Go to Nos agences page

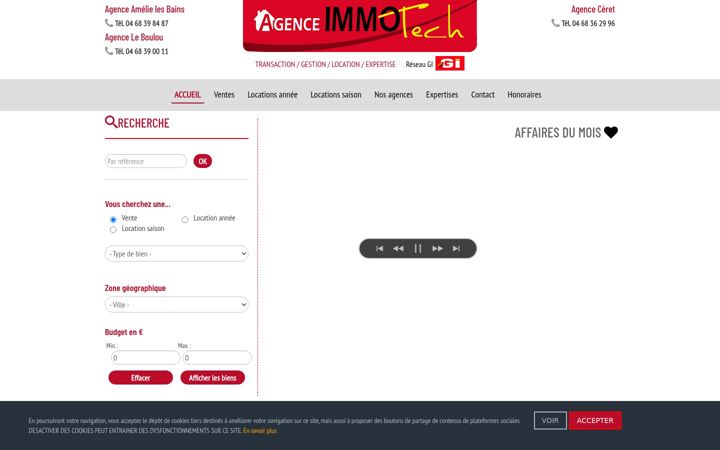(x=394, y=95)
